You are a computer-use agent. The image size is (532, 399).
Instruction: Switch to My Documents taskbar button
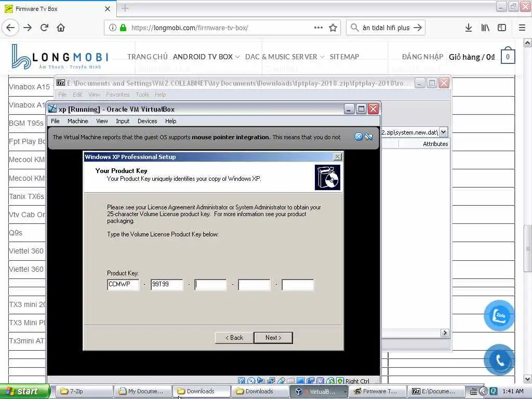point(142,391)
